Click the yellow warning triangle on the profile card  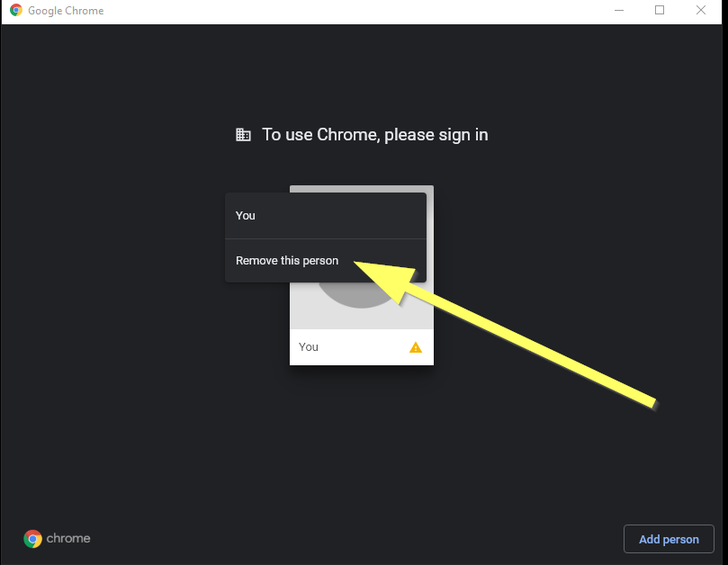click(x=416, y=347)
